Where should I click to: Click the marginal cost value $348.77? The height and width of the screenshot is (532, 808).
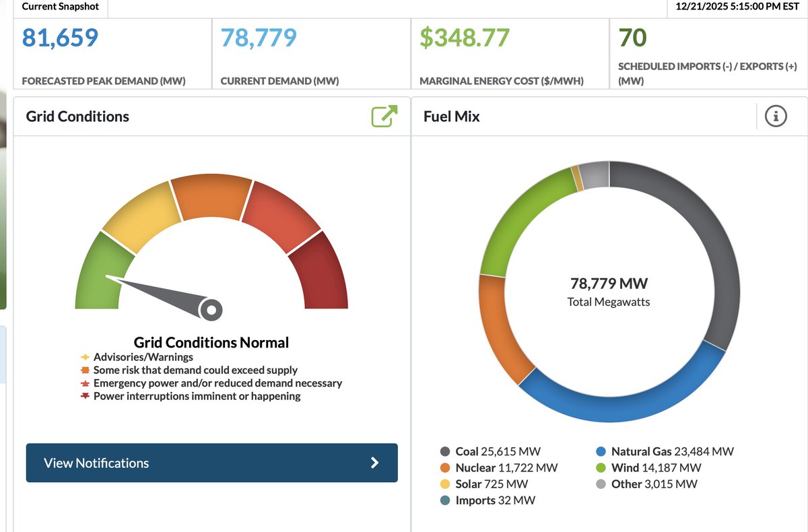click(465, 37)
